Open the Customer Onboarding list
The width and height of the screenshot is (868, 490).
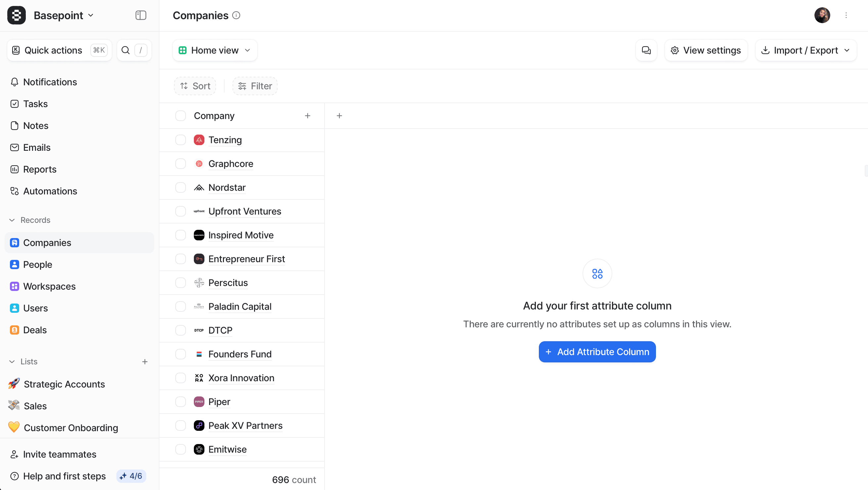click(x=79, y=428)
